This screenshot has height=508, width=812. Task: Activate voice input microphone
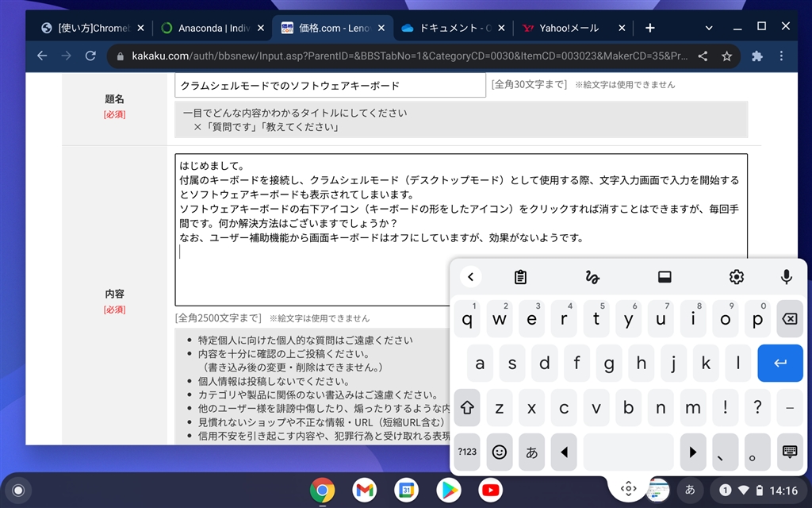786,277
